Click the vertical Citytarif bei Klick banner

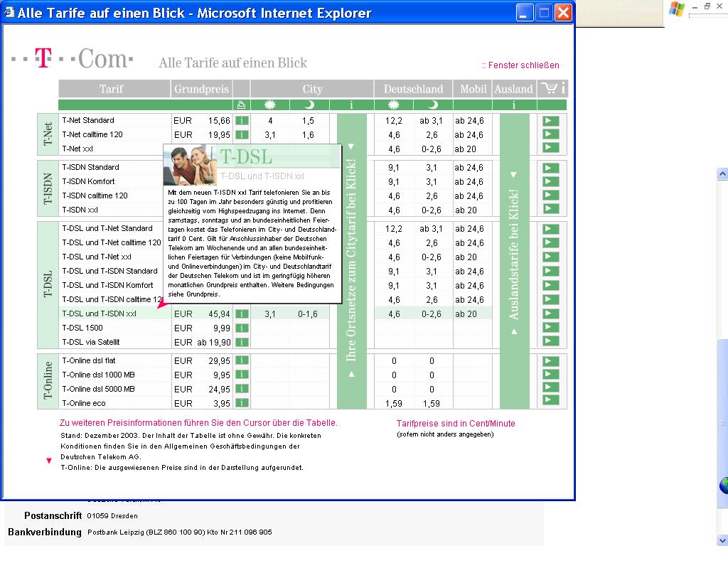[351, 261]
